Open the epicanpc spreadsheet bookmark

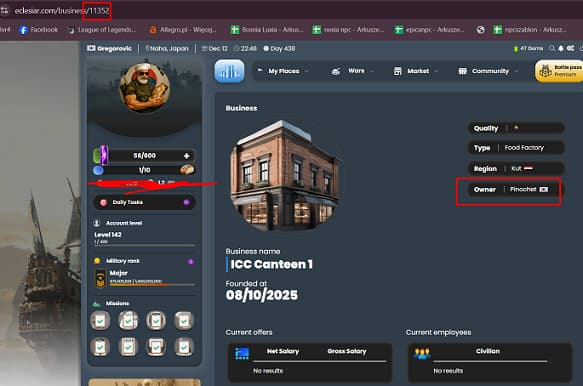coord(430,30)
